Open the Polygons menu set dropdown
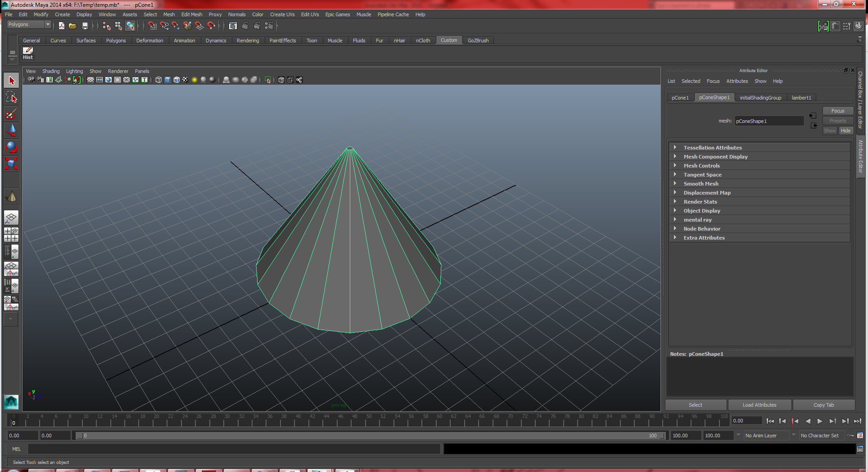The image size is (868, 472). coord(29,24)
